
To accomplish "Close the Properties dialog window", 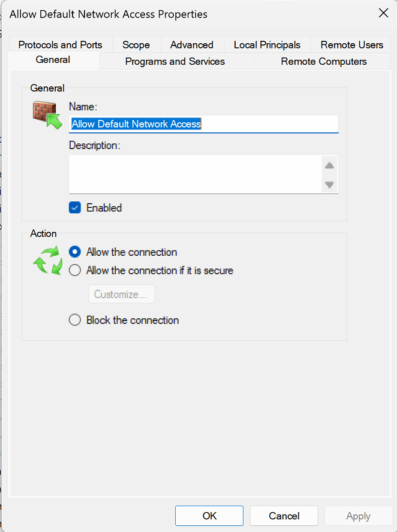I will pos(383,13).
